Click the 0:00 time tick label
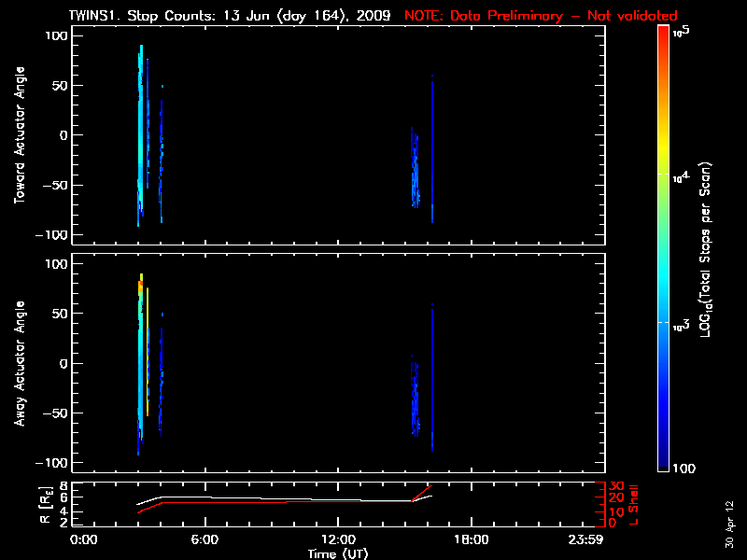747x560 pixels. (x=84, y=540)
